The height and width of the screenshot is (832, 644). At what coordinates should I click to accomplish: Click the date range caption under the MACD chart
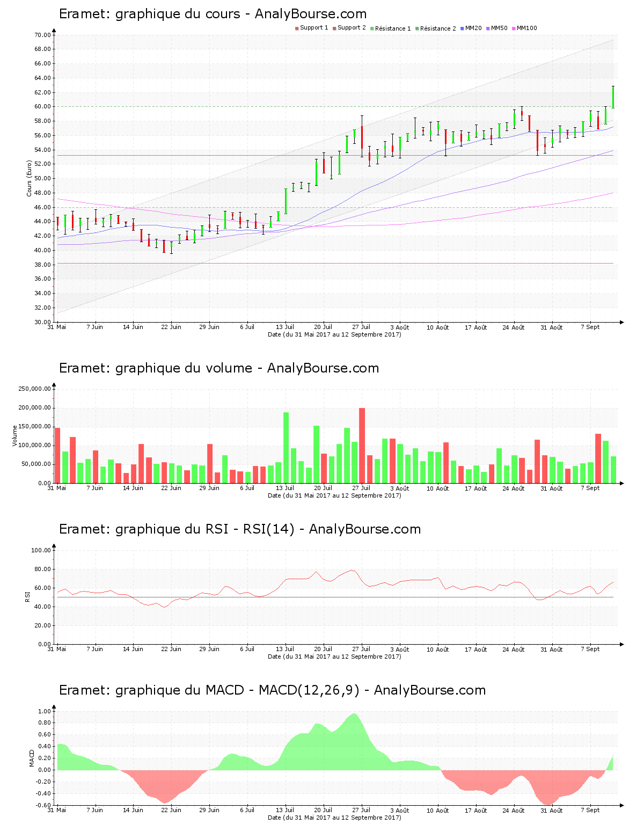coord(334,818)
